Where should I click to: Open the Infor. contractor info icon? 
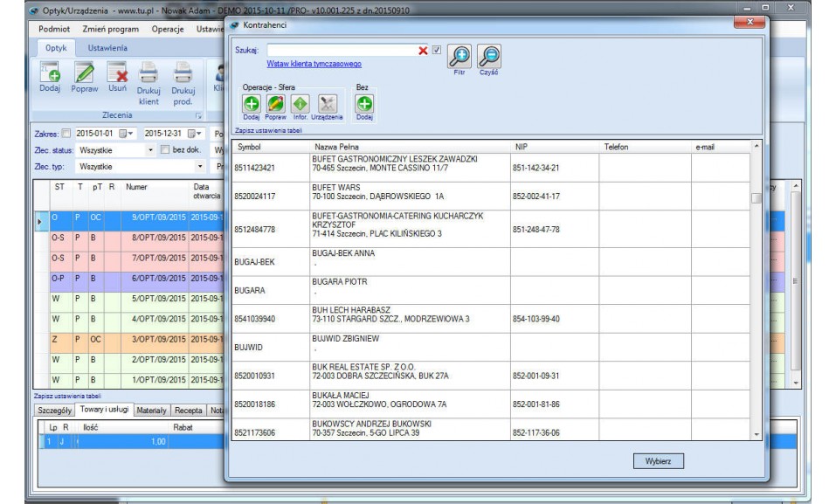tap(300, 104)
